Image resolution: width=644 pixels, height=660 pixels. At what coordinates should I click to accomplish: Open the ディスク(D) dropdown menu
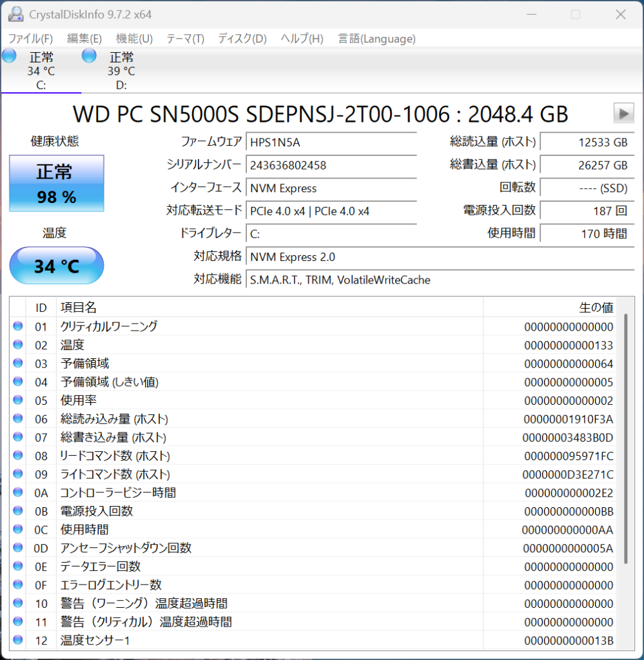[x=241, y=39]
